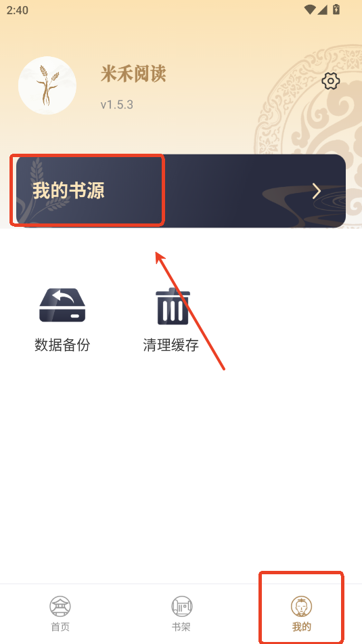The image size is (362, 644).
Task: Tap the cellular signal icon
Action: [322, 9]
